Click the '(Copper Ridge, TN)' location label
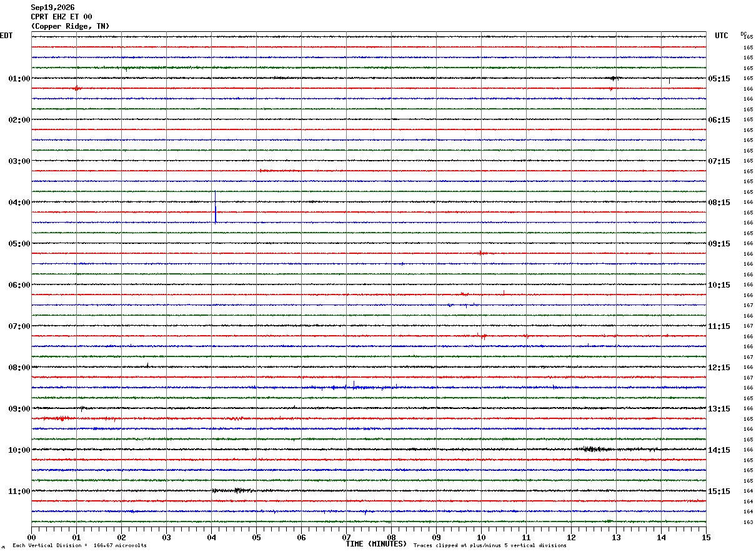This screenshot has width=756, height=554. point(70,26)
